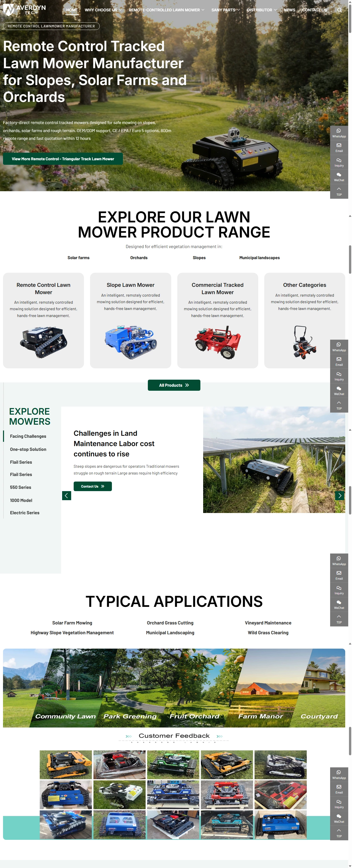Click the blue slope mower product image
This screenshot has width=352, height=868.
click(131, 342)
